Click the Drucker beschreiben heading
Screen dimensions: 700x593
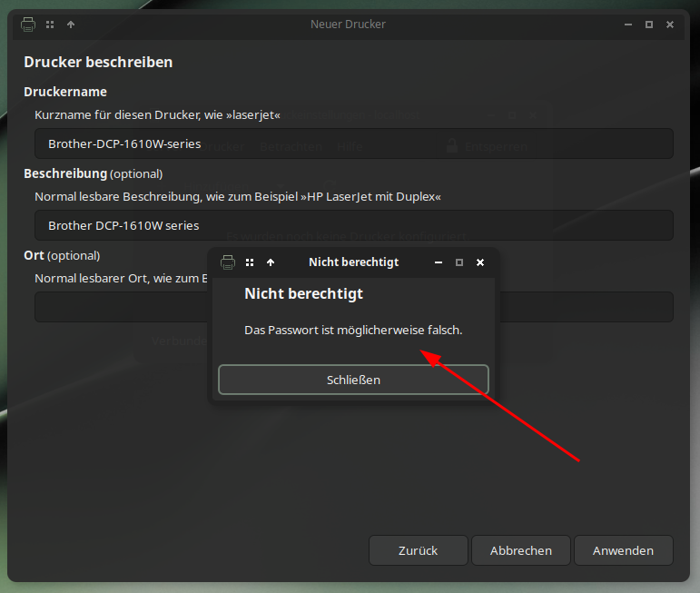click(98, 62)
